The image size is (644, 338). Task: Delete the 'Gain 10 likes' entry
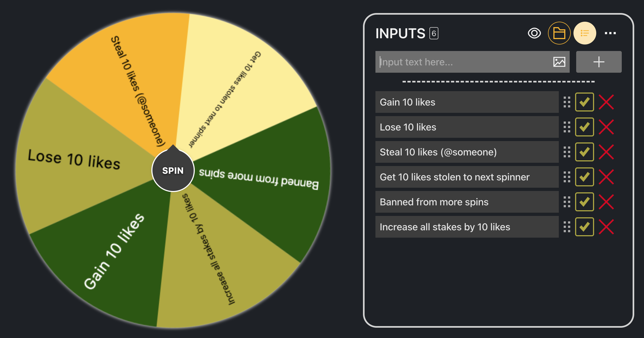pos(606,102)
